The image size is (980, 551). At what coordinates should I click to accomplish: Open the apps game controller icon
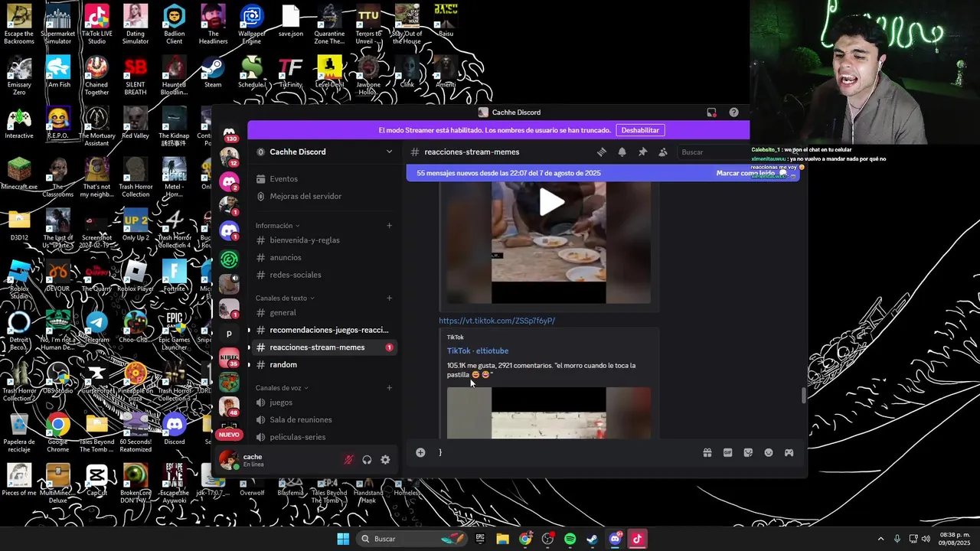pos(789,452)
